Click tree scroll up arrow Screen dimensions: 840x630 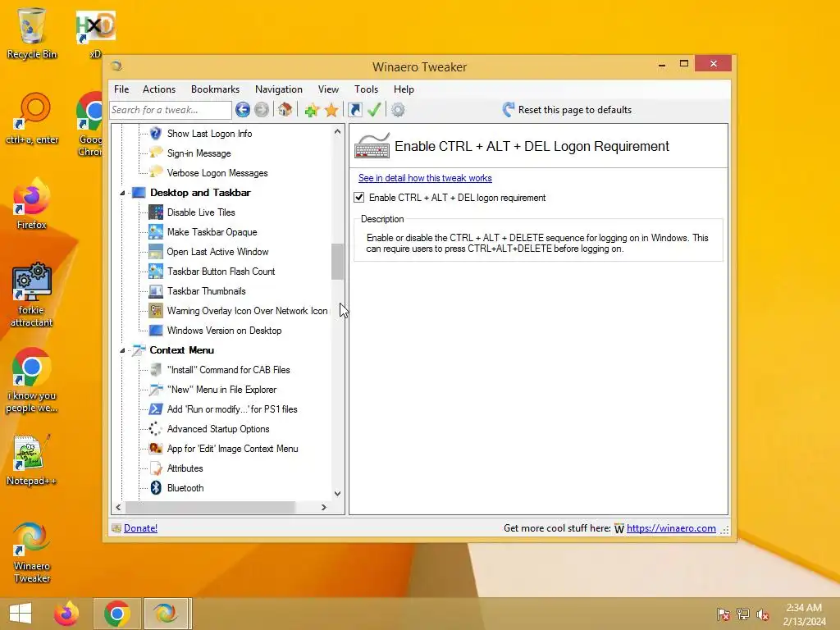[x=337, y=132]
